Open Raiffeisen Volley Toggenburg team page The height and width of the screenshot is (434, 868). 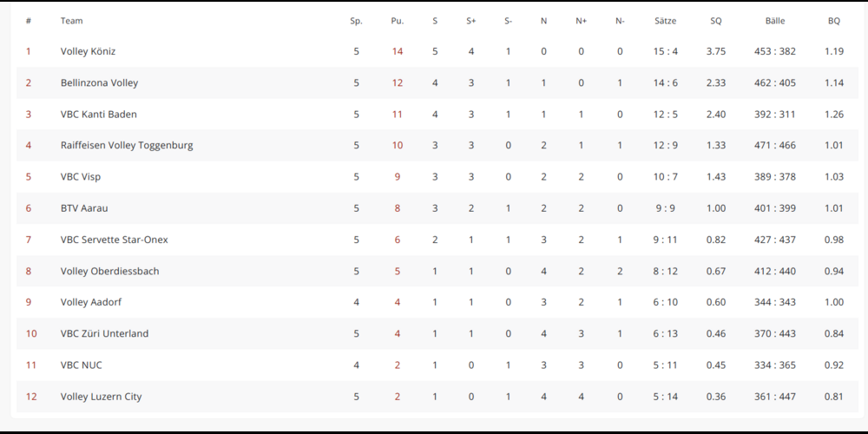[x=127, y=146]
